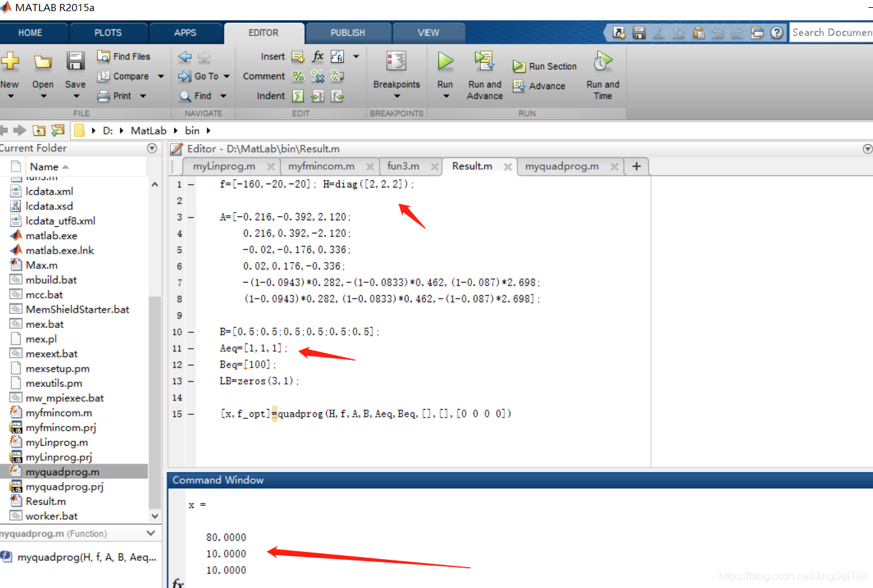Open the Save dropdown arrow
Screen dimensions: 873x588
pos(76,97)
